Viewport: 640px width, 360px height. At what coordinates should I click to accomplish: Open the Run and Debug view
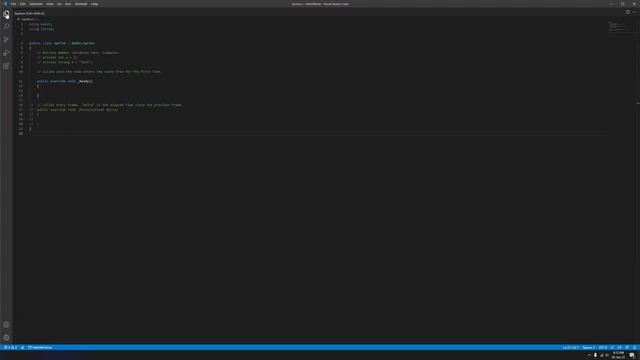(6, 53)
